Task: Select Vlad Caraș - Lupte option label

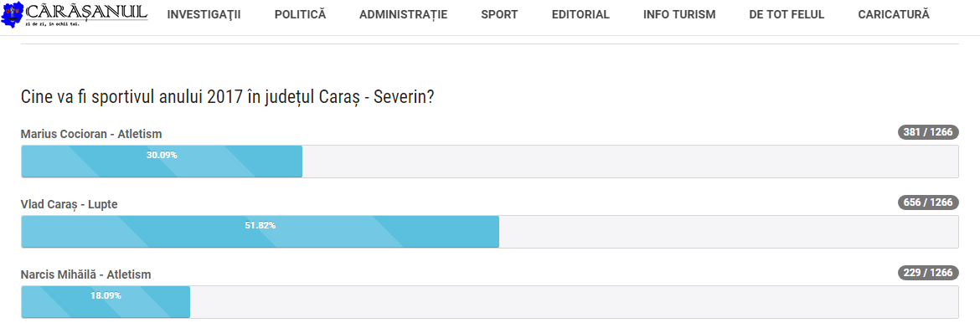Action: tap(70, 204)
